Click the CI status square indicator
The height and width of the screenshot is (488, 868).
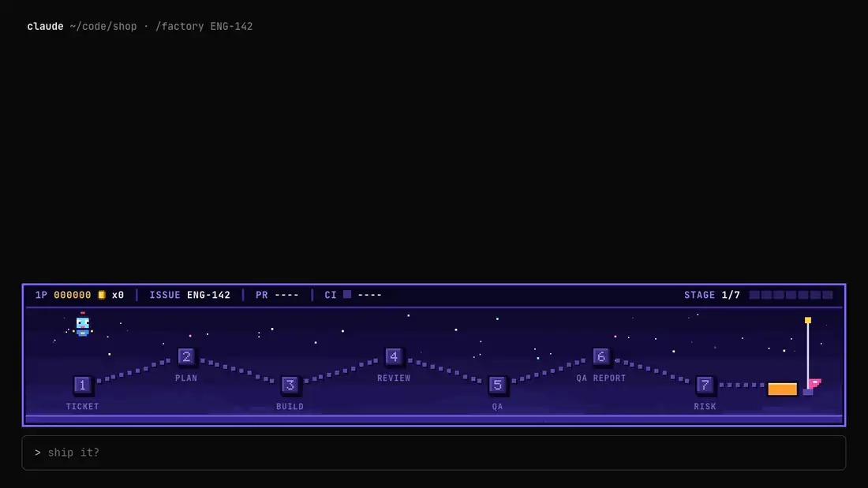[347, 294]
